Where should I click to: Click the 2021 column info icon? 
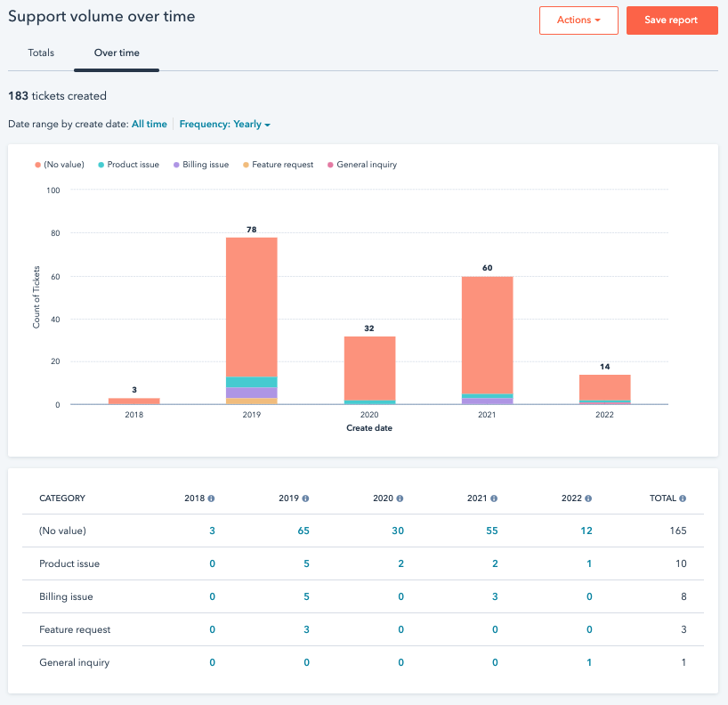click(494, 498)
